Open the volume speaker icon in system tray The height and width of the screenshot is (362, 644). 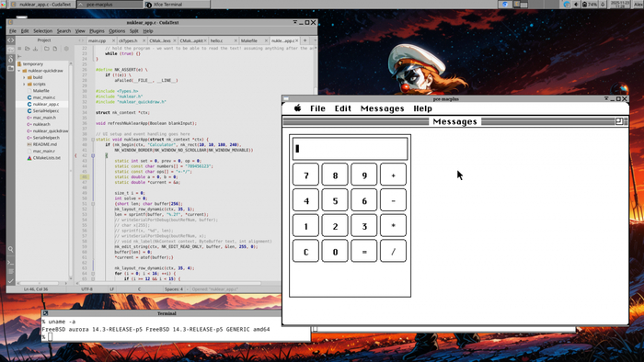[x=576, y=4]
